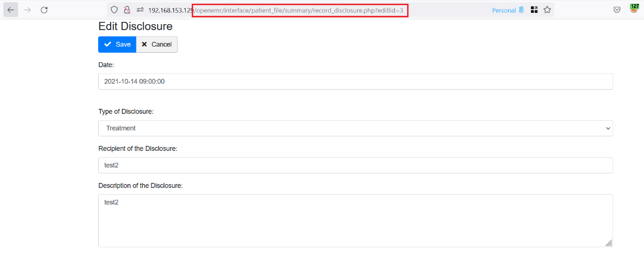Open the QR code extensions icon
This screenshot has height=266, width=644.
(535, 10)
